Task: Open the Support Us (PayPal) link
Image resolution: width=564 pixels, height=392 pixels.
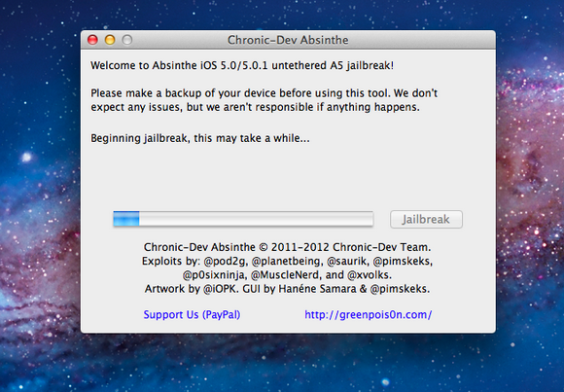Action: point(192,314)
